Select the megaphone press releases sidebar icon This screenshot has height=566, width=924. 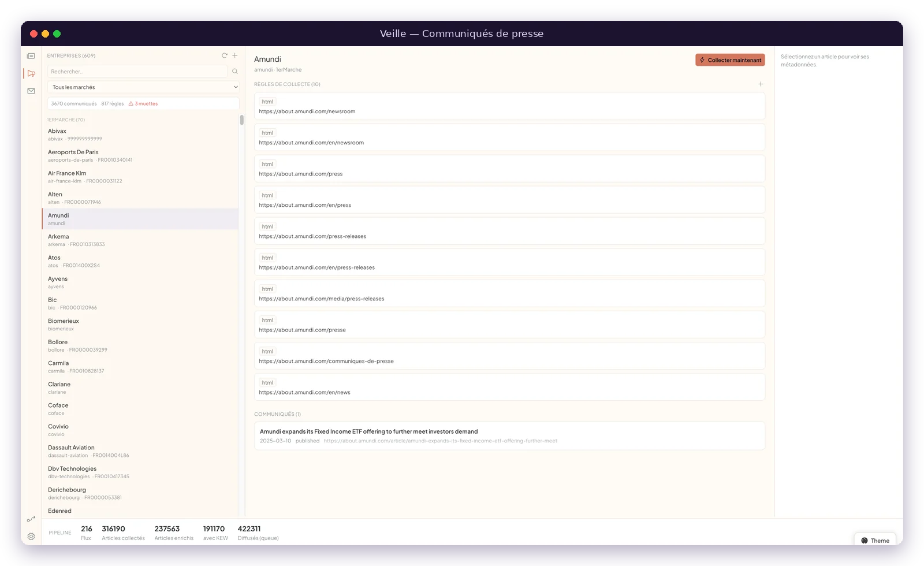(x=31, y=73)
